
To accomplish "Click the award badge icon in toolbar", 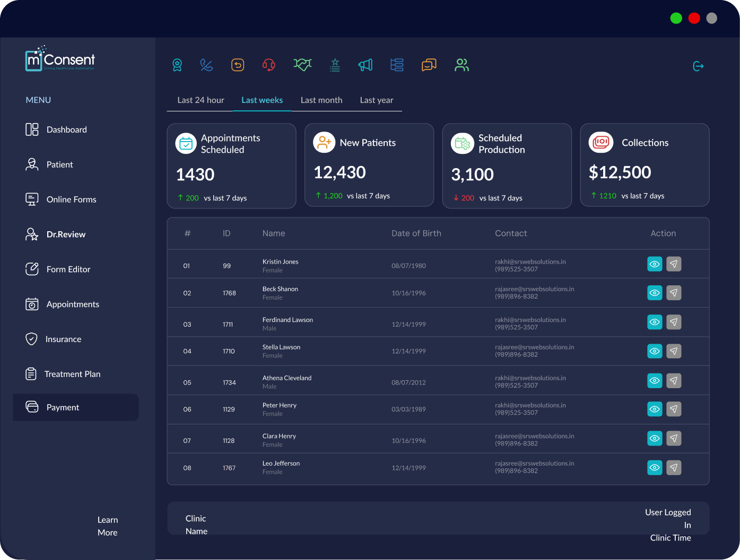I will point(177,65).
